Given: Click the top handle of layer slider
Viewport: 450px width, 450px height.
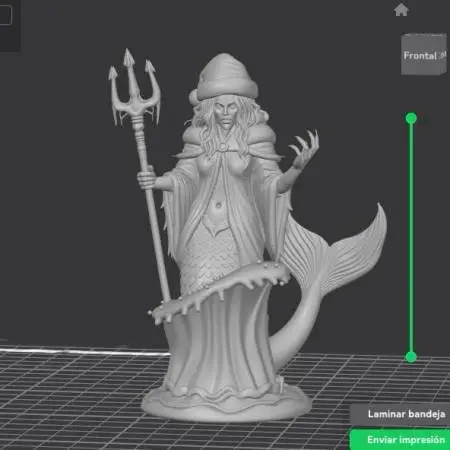Looking at the screenshot, I should pyautogui.click(x=411, y=118).
